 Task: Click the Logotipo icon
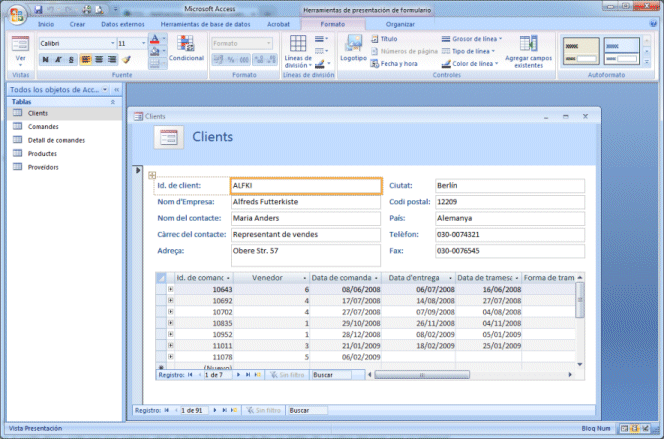(353, 48)
